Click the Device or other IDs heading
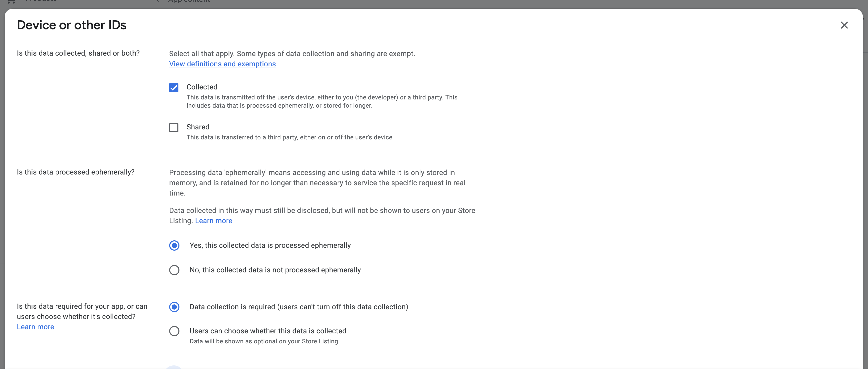Viewport: 868px width, 369px height. click(72, 25)
